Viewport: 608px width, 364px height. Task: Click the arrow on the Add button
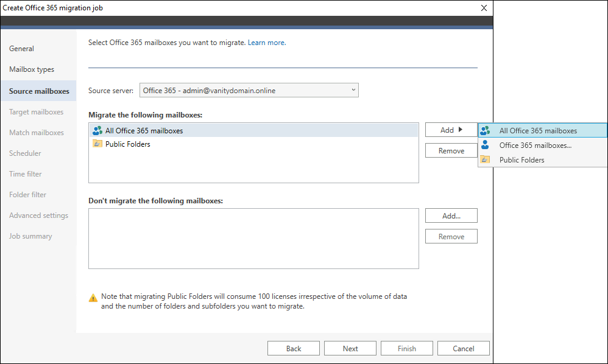tap(461, 129)
